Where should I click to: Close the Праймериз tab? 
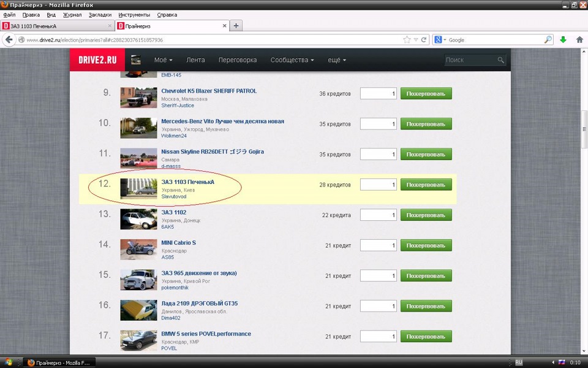225,26
